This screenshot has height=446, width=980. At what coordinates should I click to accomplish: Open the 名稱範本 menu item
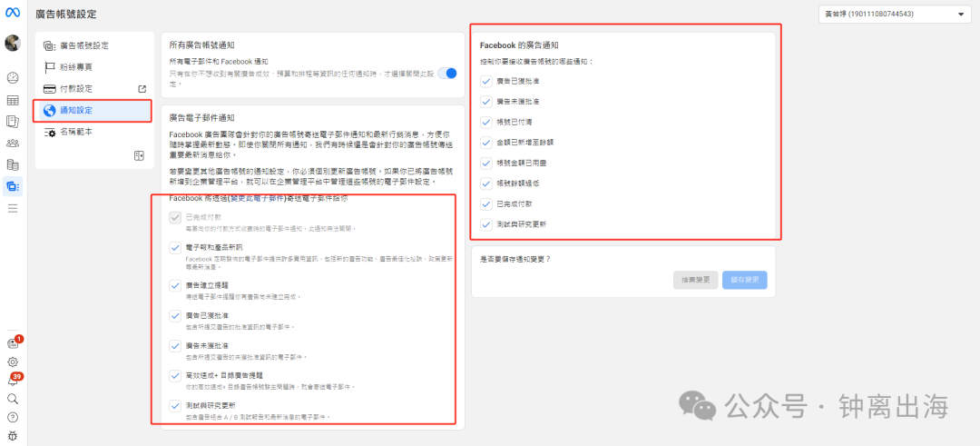(x=94, y=132)
